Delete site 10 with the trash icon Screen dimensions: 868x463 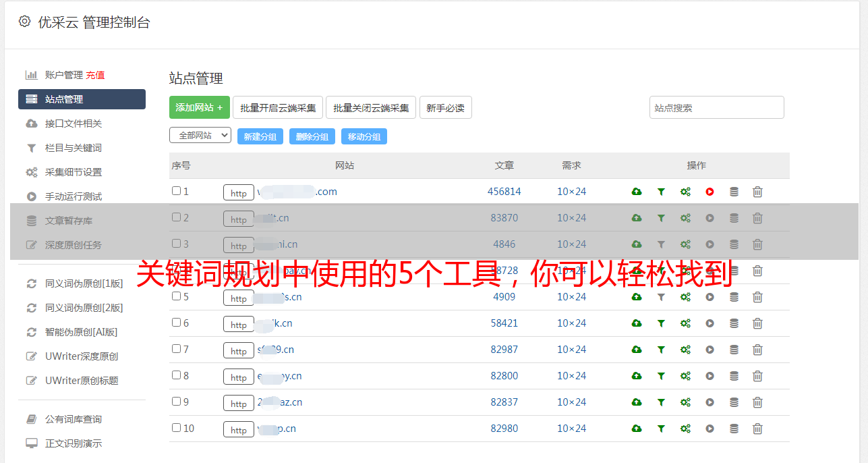tap(757, 429)
